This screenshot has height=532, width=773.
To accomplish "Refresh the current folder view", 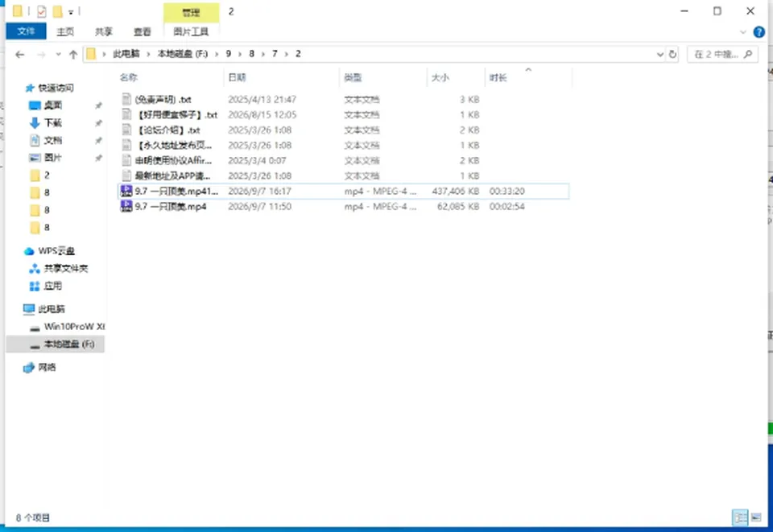I will click(x=673, y=54).
